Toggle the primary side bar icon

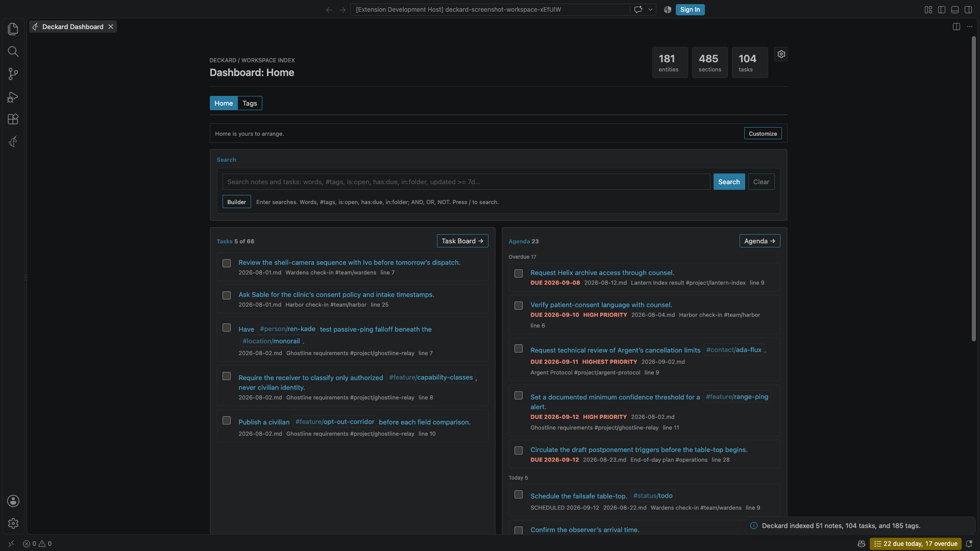(x=942, y=10)
